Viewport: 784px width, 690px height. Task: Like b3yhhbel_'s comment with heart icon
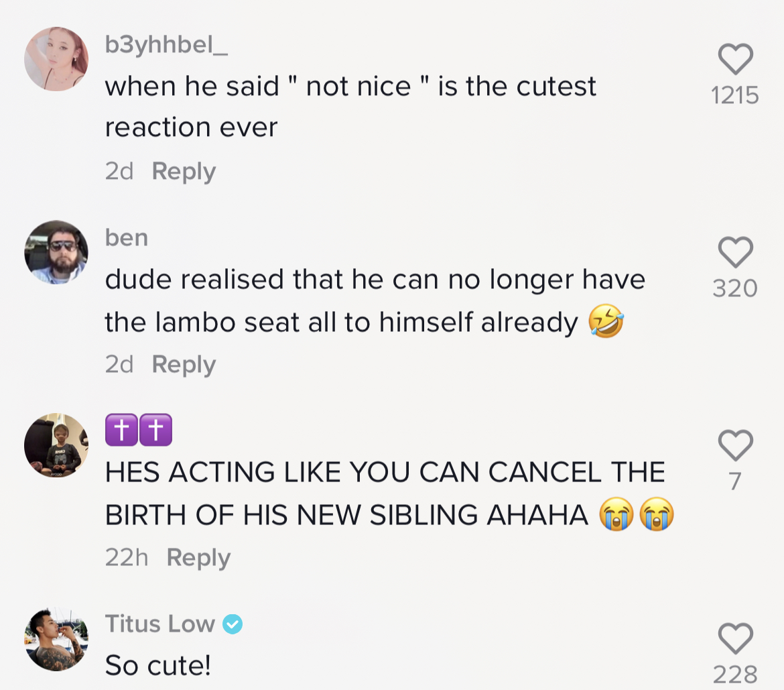point(735,59)
